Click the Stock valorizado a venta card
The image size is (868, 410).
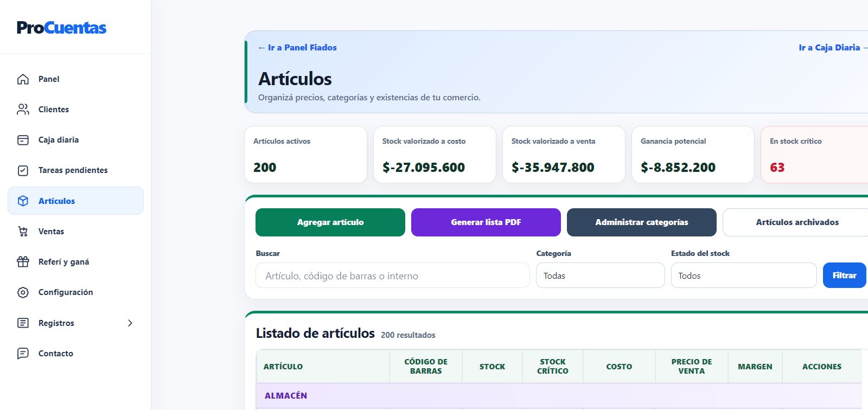click(x=564, y=155)
